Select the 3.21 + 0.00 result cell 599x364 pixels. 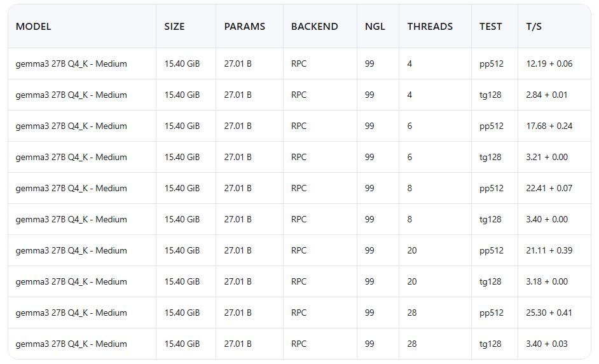tap(547, 158)
